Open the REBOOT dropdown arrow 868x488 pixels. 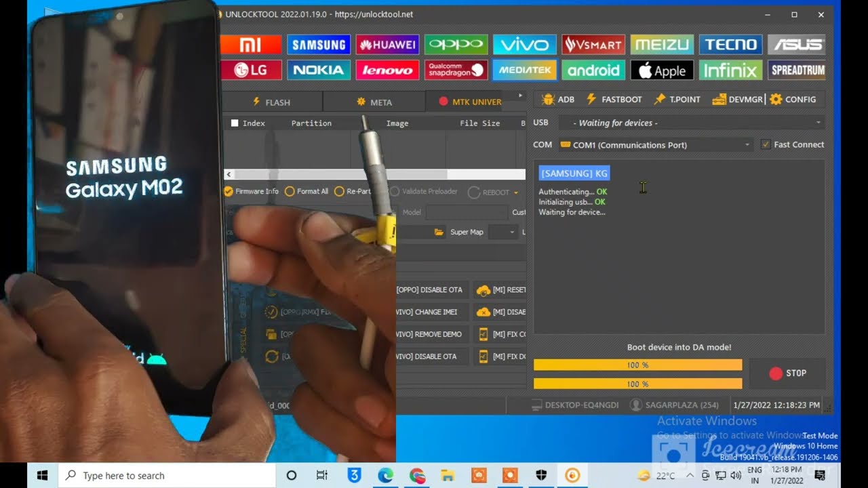coord(517,193)
